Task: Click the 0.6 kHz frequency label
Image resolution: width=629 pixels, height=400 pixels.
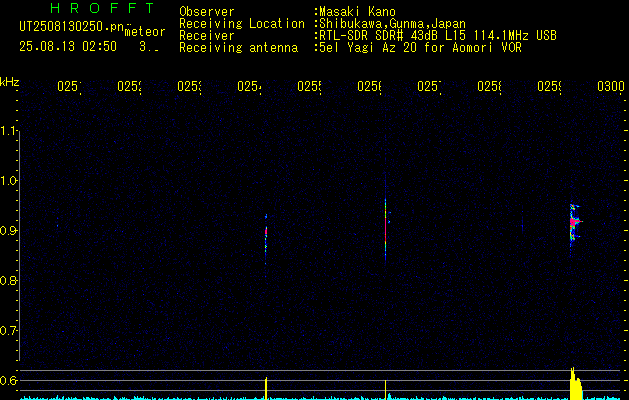Action: tap(9, 380)
